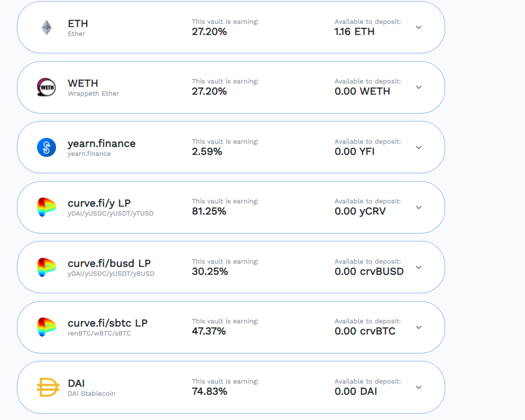Click the curve.fi/y LP vault title
The width and height of the screenshot is (525, 420).
click(99, 203)
